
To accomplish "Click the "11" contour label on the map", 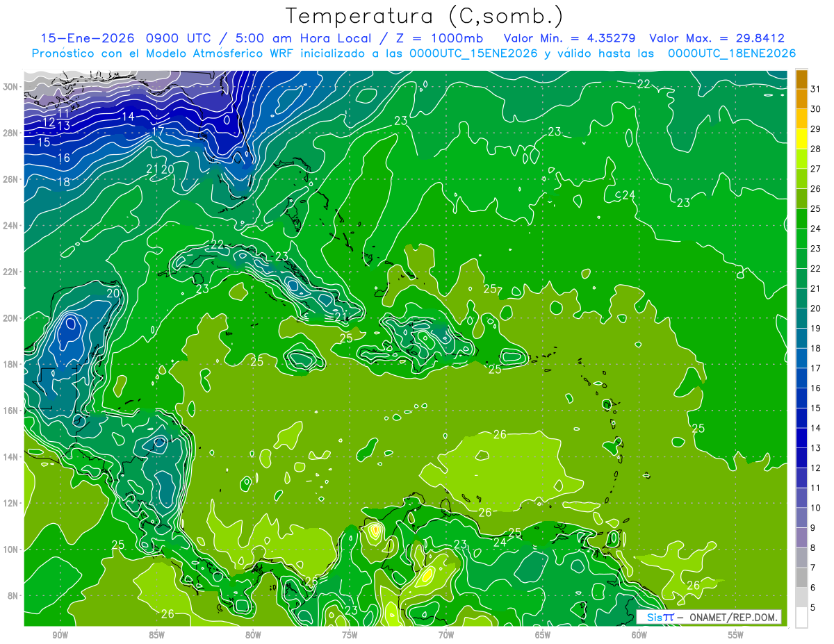I will 63,113.
